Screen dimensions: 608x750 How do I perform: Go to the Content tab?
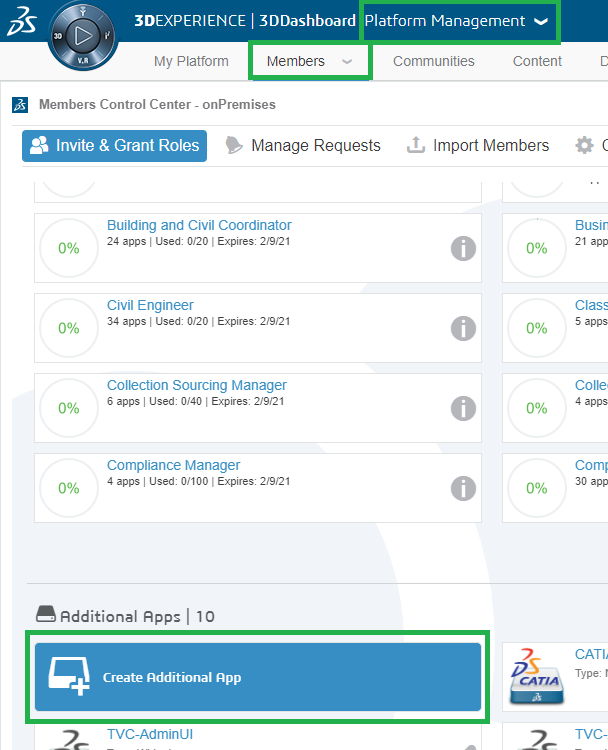coord(537,61)
